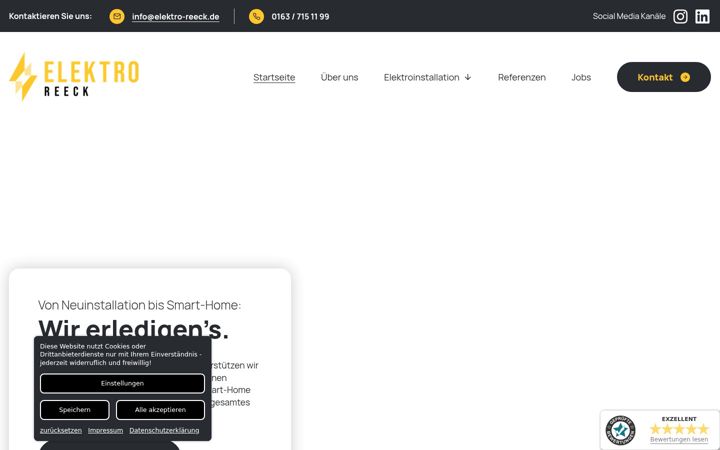Click the 'Wir erledigen's.' headline

tap(133, 329)
